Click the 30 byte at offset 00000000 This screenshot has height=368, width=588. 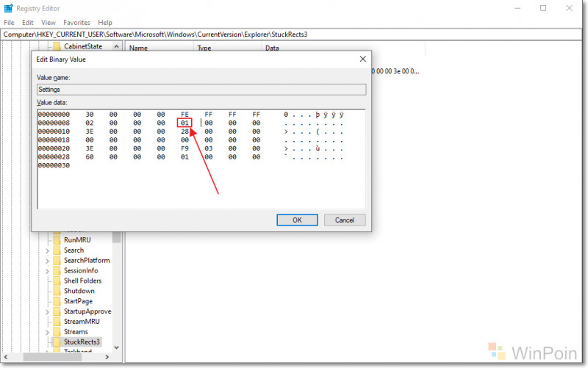(x=89, y=115)
